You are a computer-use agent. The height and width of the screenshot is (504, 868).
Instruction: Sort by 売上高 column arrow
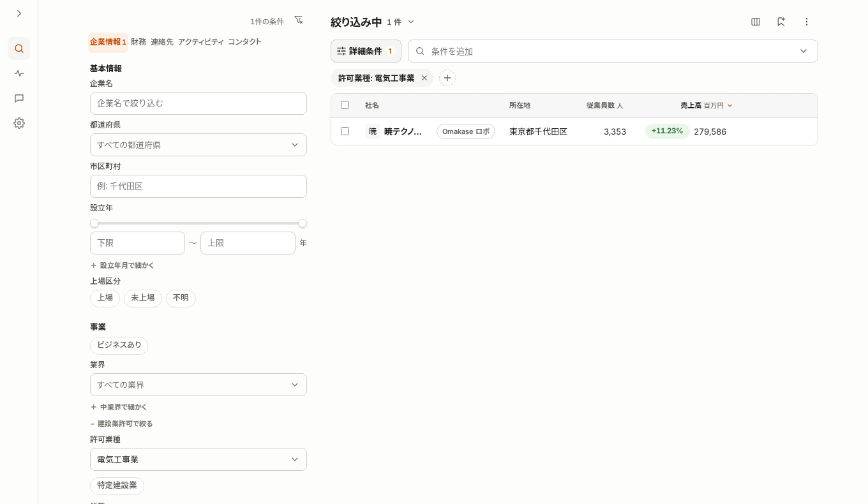click(x=730, y=106)
